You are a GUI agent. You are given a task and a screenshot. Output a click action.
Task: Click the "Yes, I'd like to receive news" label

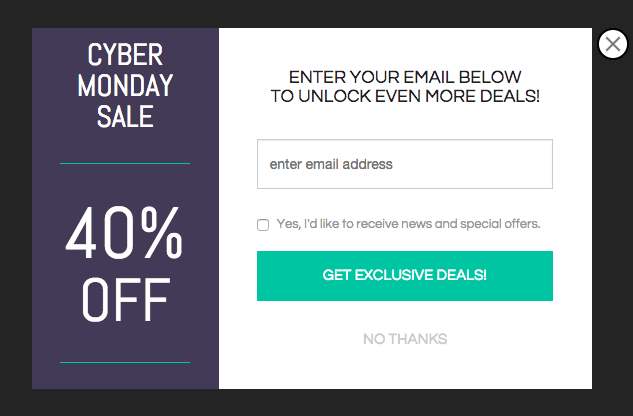coord(408,224)
